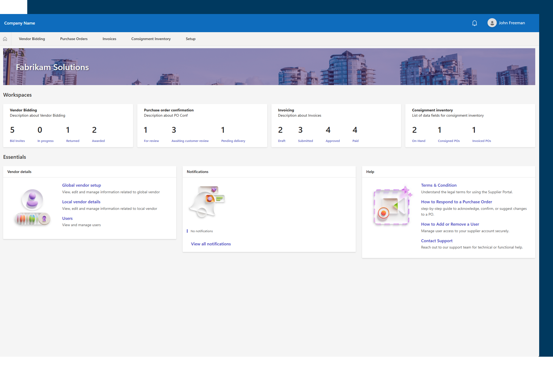Screen dimensions: 553x392
Task: Click Purchase order confirmation card title
Action: (169, 110)
